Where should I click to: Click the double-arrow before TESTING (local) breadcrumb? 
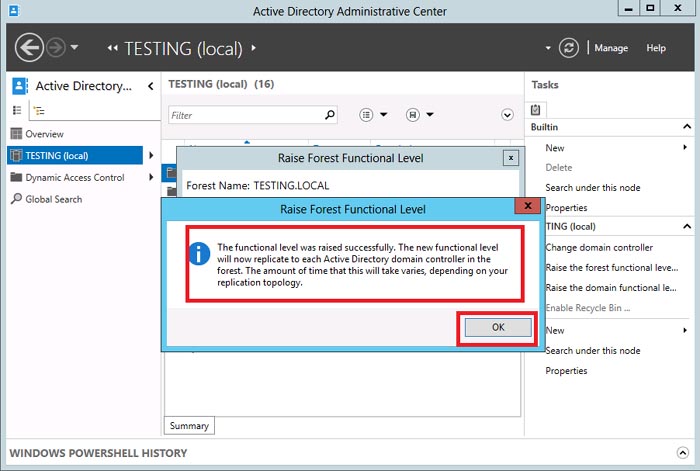112,48
